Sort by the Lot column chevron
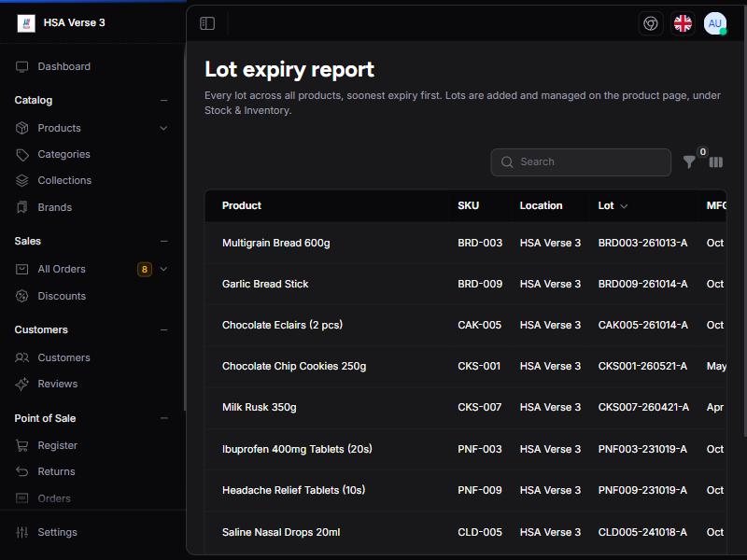This screenshot has width=747, height=560. (624, 206)
